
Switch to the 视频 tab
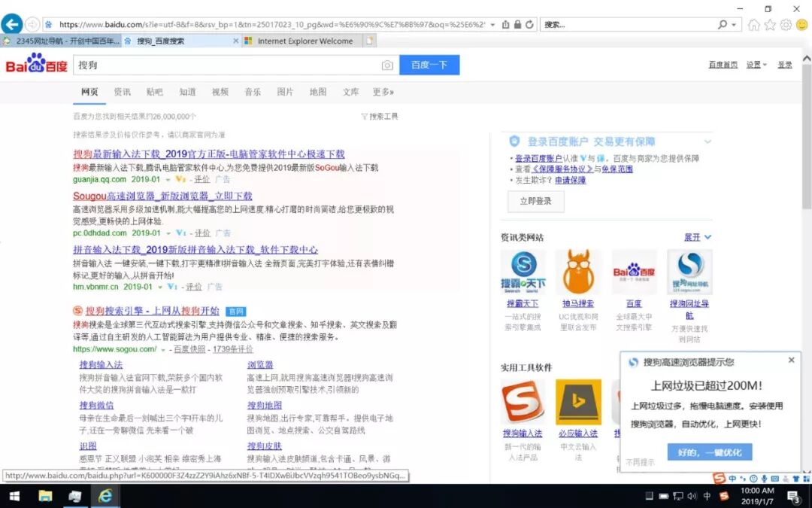pyautogui.click(x=220, y=92)
